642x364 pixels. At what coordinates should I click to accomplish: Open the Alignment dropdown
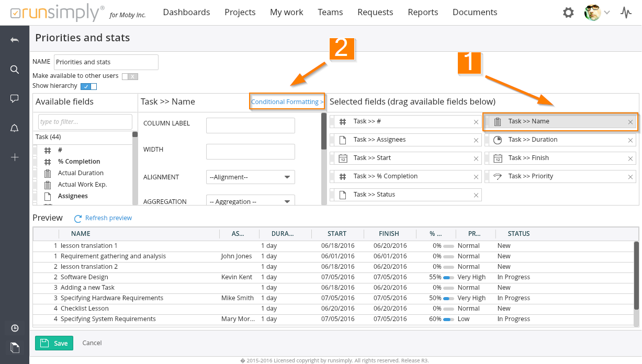(250, 177)
